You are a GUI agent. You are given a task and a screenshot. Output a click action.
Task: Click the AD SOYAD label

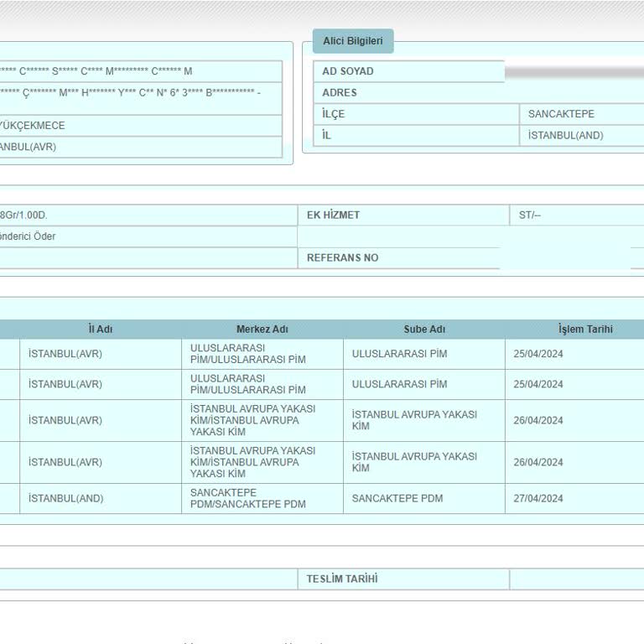(348, 71)
